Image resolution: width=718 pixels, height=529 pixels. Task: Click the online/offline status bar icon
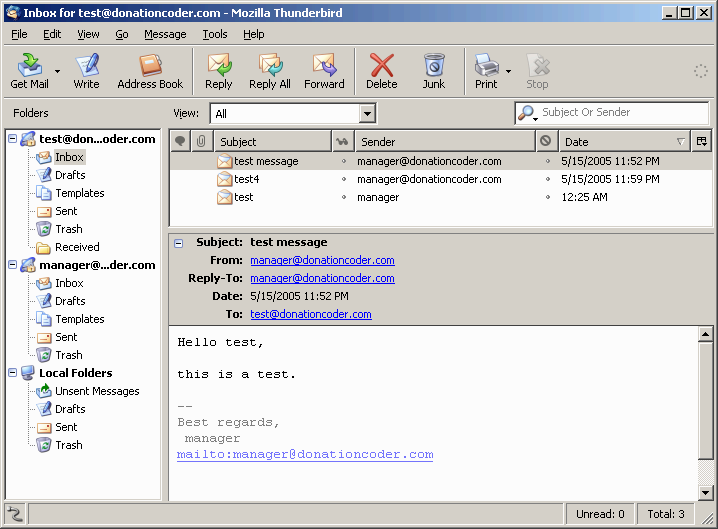coord(15,514)
